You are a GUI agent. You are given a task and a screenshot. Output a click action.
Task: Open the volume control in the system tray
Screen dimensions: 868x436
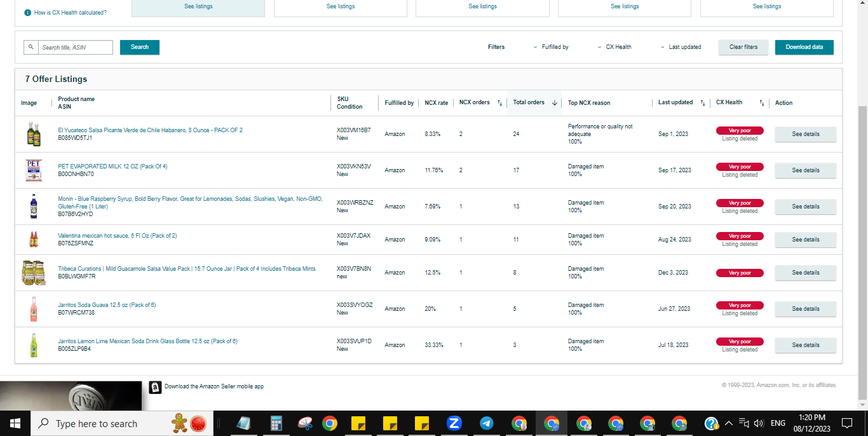tap(758, 423)
